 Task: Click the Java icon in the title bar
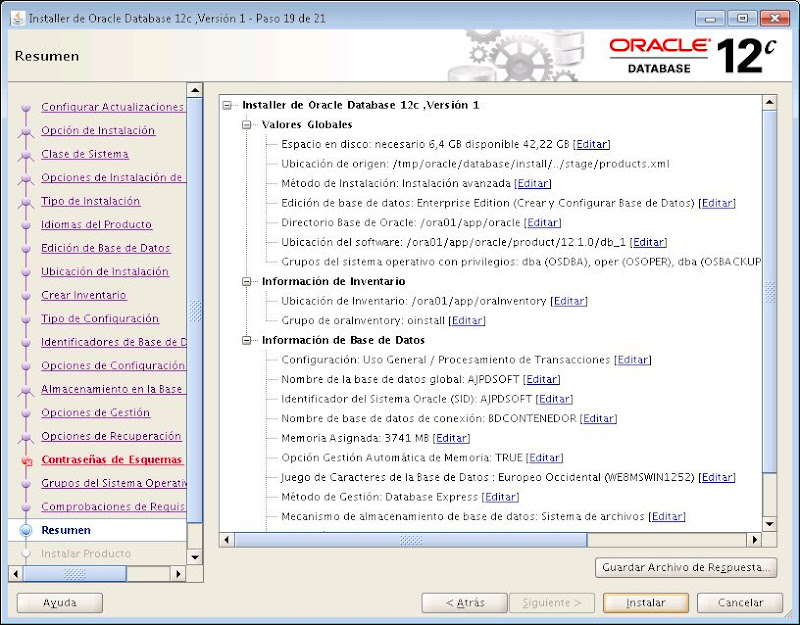coord(17,18)
